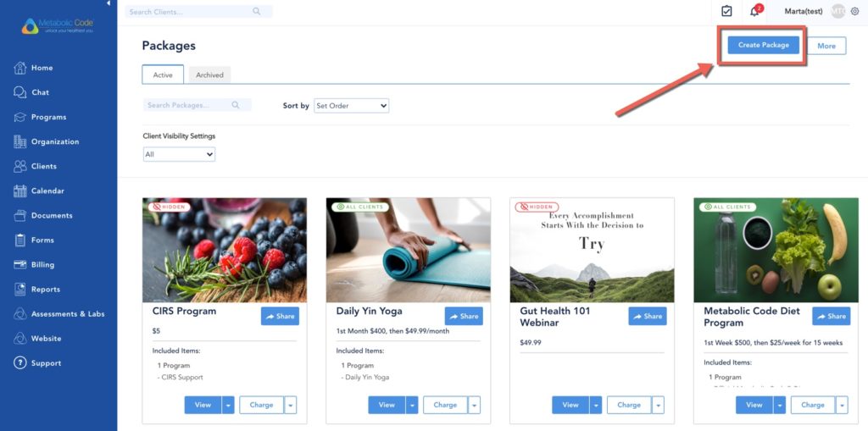Open the tasks checklist icon in header
The width and height of the screenshot is (868, 431).
[x=726, y=11]
